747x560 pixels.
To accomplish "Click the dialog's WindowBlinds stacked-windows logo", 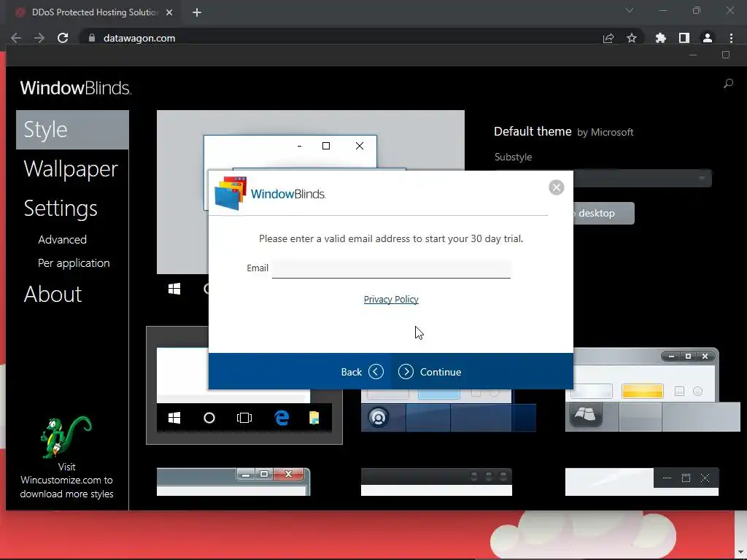I will point(231,192).
